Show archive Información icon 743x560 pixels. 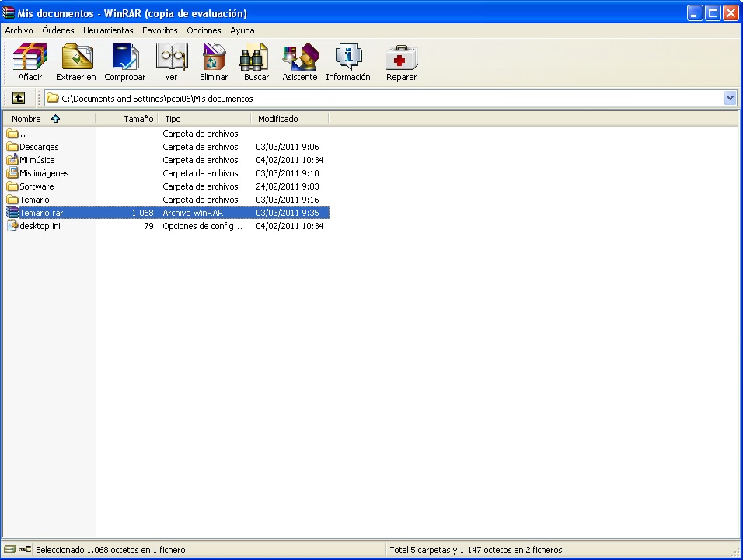click(x=348, y=57)
